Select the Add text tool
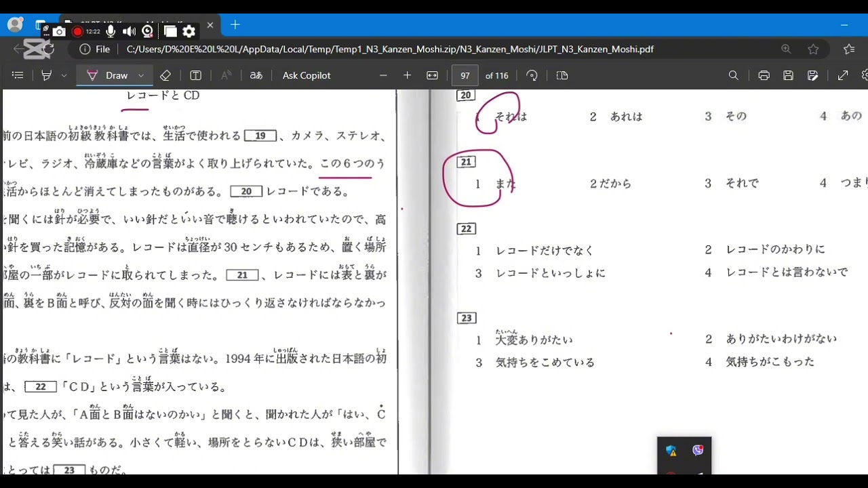The width and height of the screenshot is (868, 488). (196, 75)
